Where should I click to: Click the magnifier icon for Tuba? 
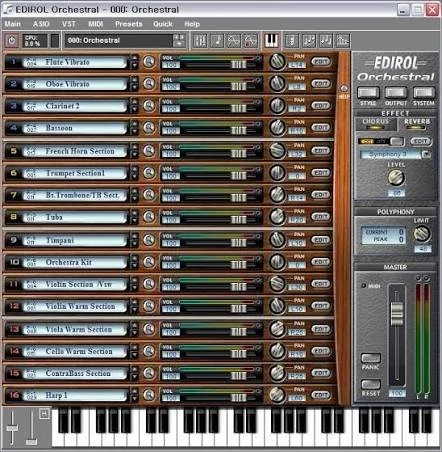149,217
